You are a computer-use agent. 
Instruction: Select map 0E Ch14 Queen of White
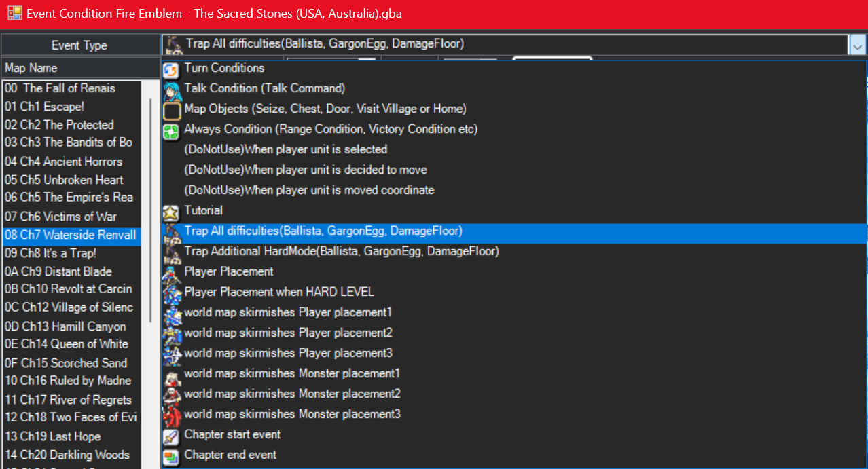[71, 344]
